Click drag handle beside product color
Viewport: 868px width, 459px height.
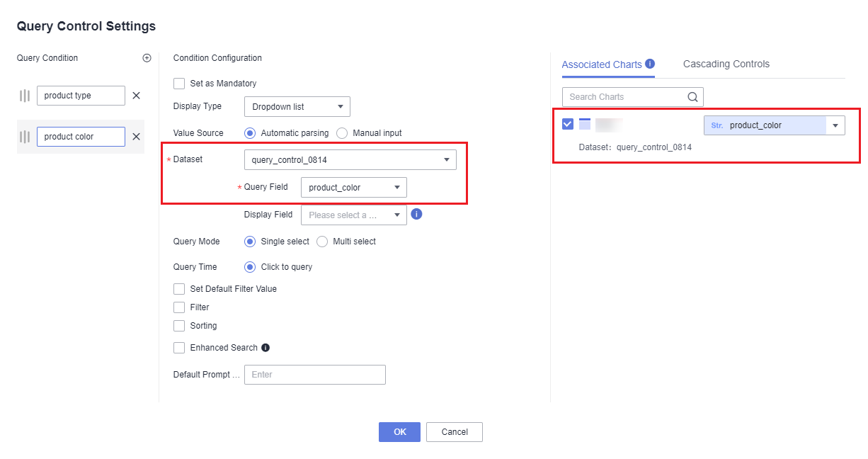[25, 137]
